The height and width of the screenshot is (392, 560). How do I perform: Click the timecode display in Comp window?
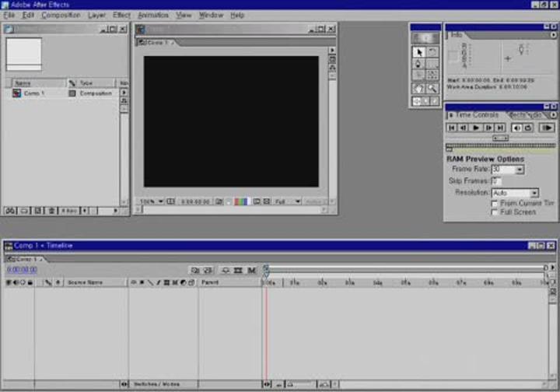(x=195, y=201)
